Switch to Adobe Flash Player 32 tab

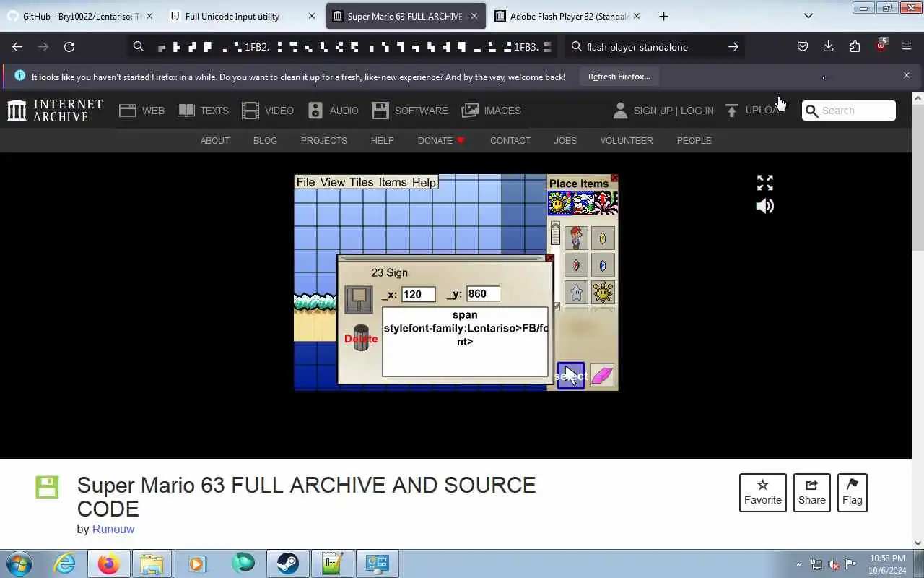click(567, 16)
